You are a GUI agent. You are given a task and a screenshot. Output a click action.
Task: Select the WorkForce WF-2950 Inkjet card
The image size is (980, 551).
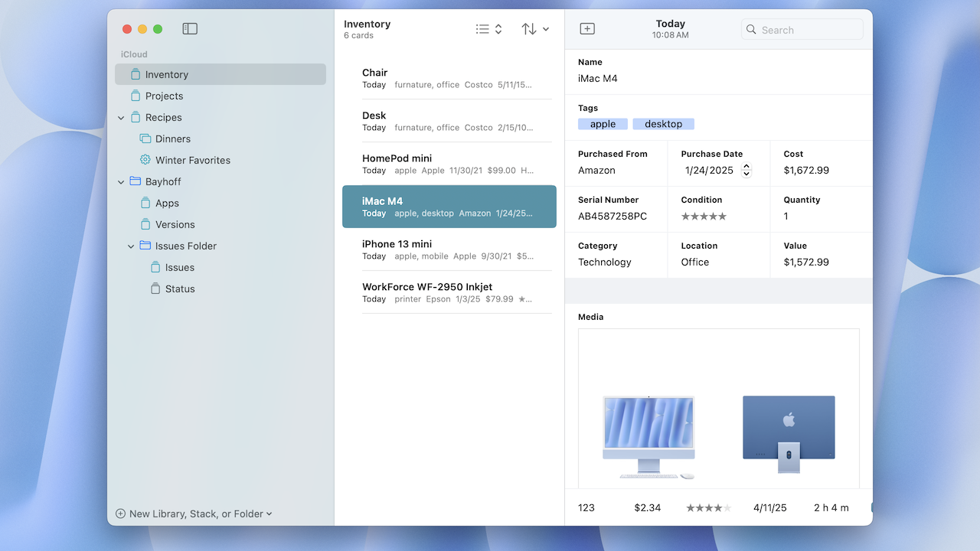point(449,292)
